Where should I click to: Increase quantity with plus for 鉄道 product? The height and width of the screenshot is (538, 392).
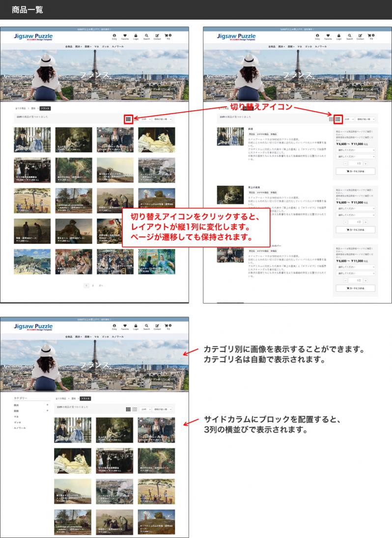[365, 164]
